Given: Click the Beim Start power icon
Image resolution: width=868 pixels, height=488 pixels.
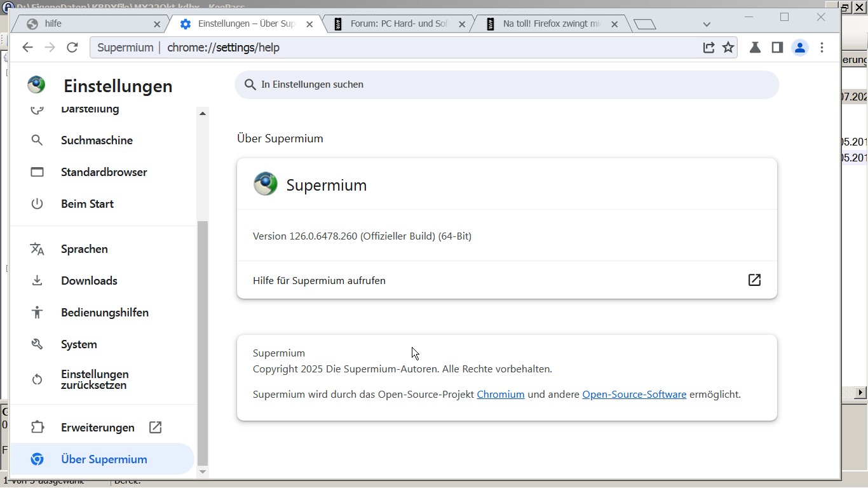Looking at the screenshot, I should [37, 204].
